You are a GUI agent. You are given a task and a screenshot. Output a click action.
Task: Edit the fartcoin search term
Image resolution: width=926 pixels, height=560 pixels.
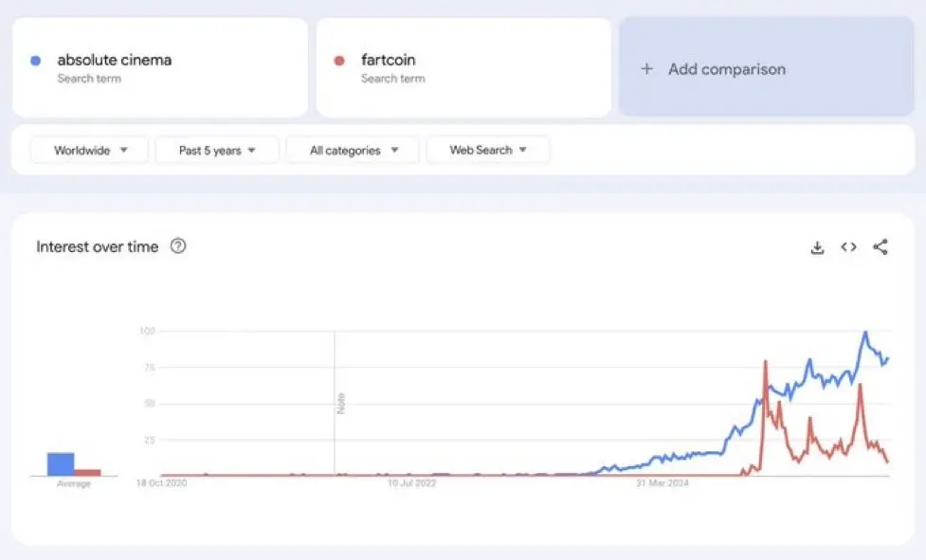coord(389,61)
